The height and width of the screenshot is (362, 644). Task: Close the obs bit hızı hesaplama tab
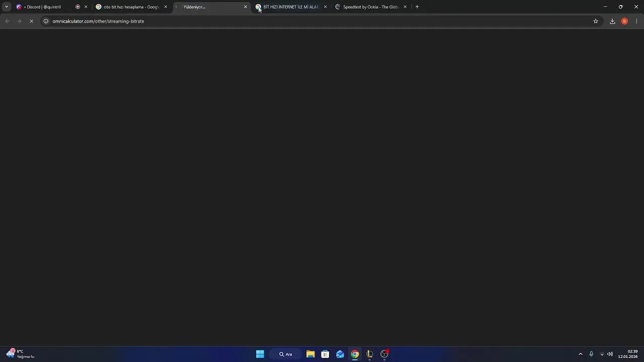point(166,7)
